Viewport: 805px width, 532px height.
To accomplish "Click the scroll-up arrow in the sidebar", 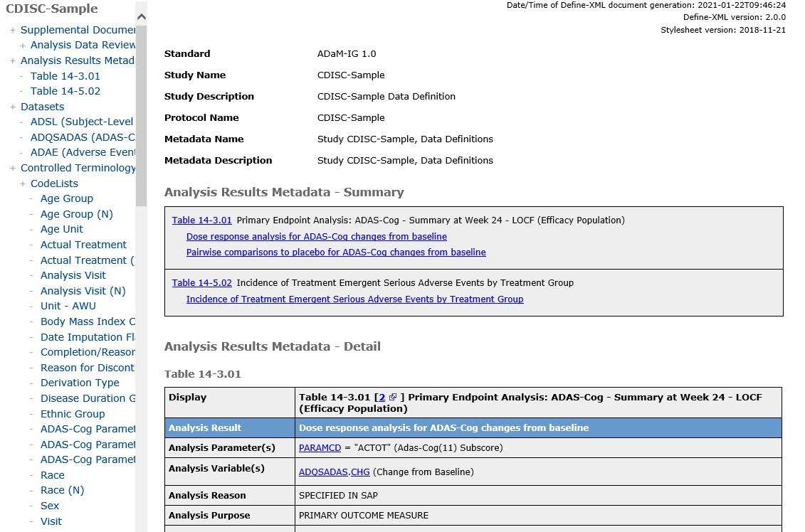I will pos(142,17).
